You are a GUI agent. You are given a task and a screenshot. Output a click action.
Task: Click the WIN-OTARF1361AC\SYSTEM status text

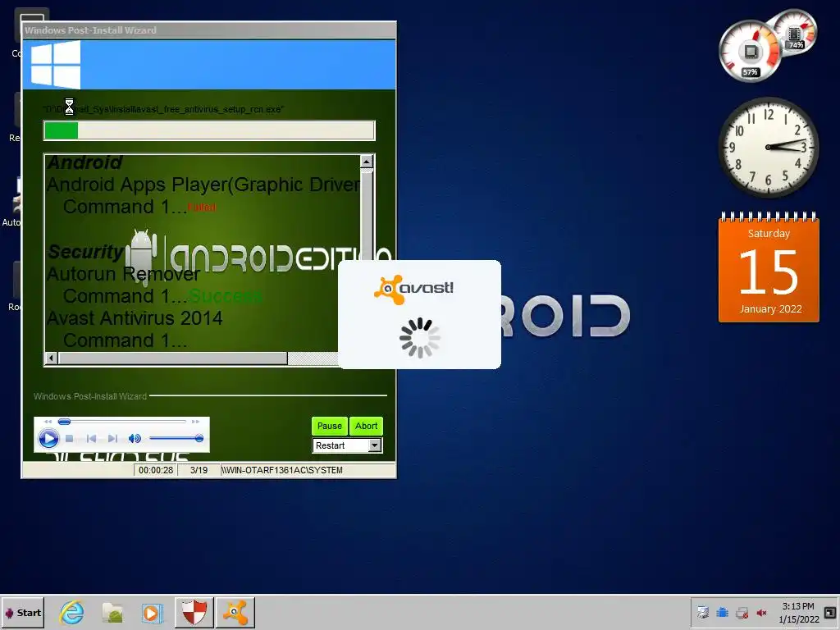pyautogui.click(x=282, y=470)
